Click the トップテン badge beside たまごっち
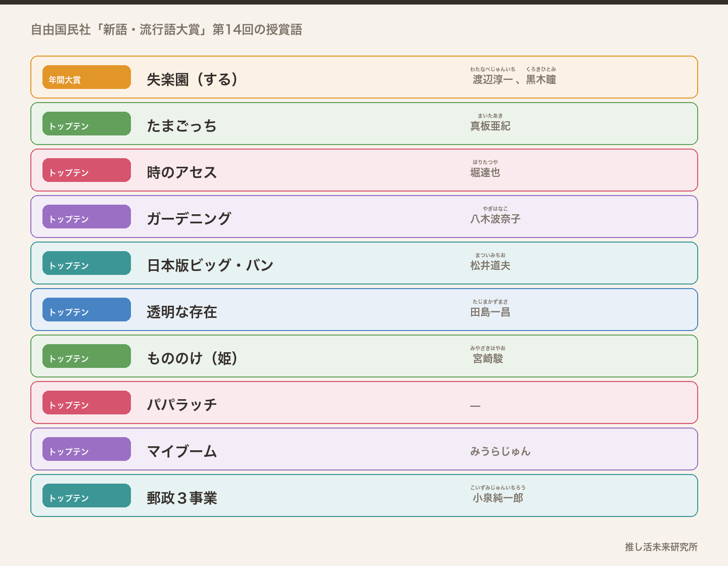 pos(86,124)
